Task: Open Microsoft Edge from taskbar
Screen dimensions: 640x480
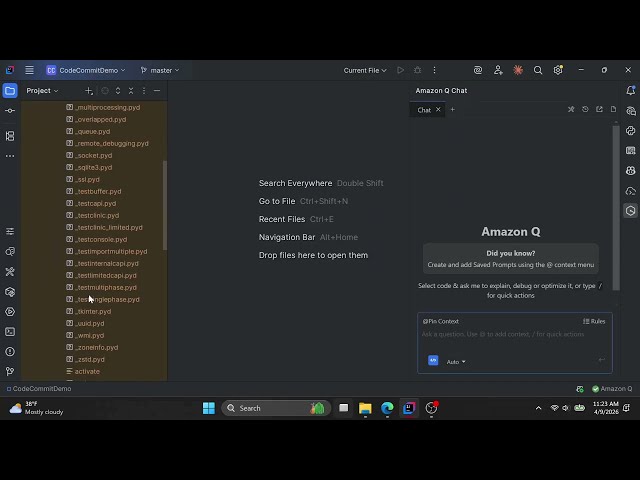Action: (387, 408)
